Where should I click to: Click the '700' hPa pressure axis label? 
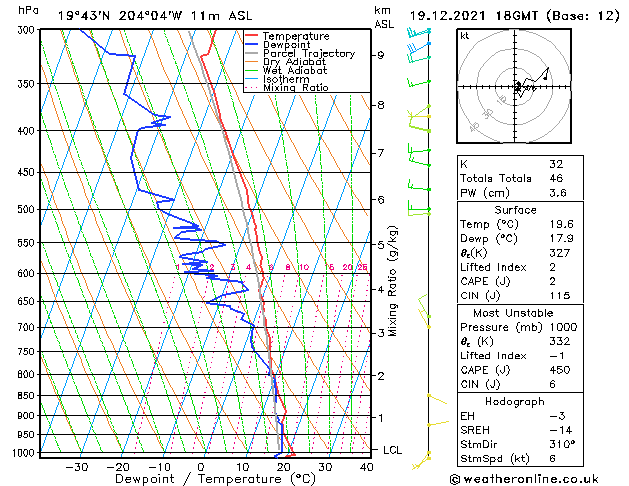(28, 327)
